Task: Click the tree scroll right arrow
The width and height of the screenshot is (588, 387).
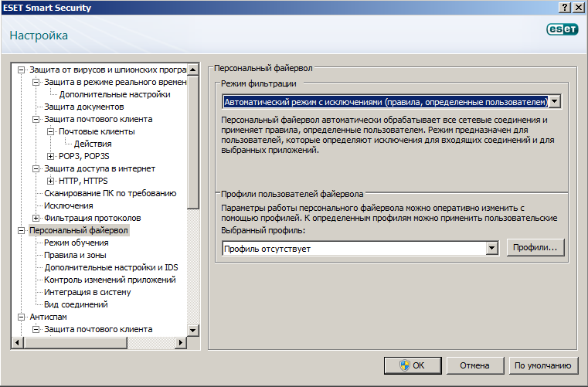Action: click(181, 342)
